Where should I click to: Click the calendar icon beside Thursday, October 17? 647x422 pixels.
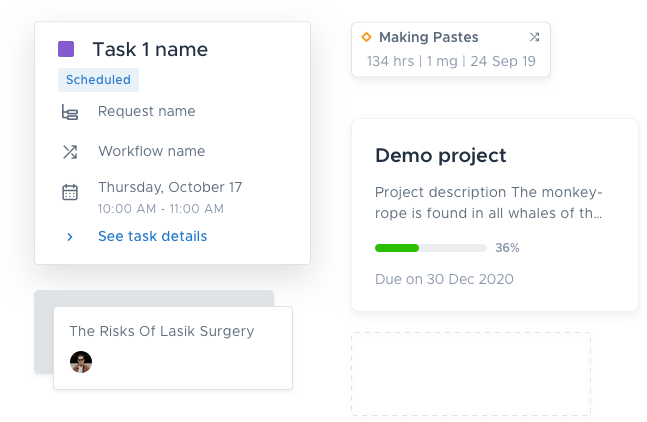[70, 192]
